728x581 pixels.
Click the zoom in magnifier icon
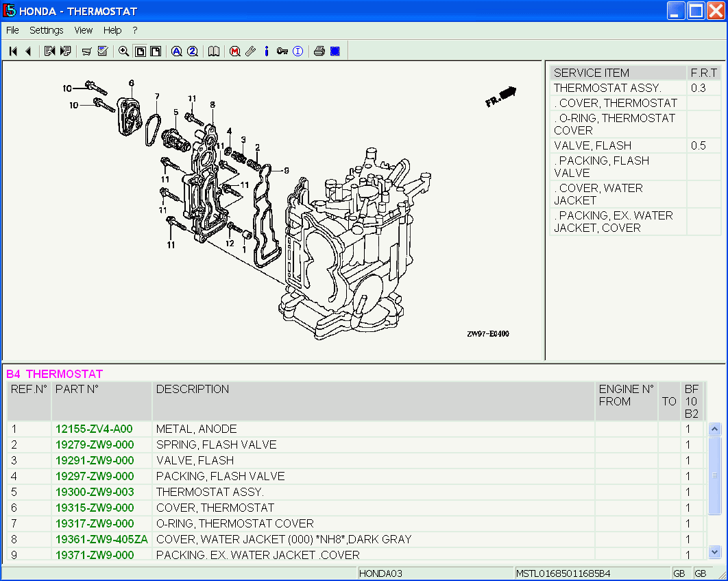[123, 51]
